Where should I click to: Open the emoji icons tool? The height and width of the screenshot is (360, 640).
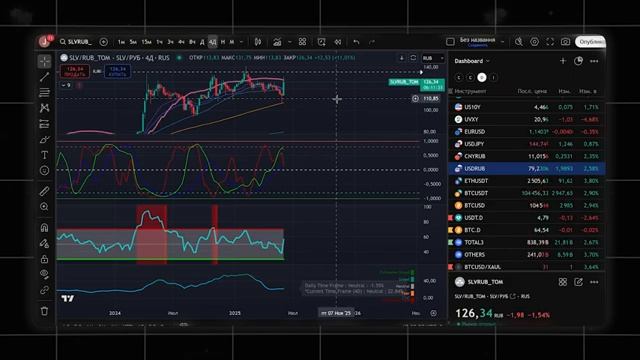coord(44,171)
